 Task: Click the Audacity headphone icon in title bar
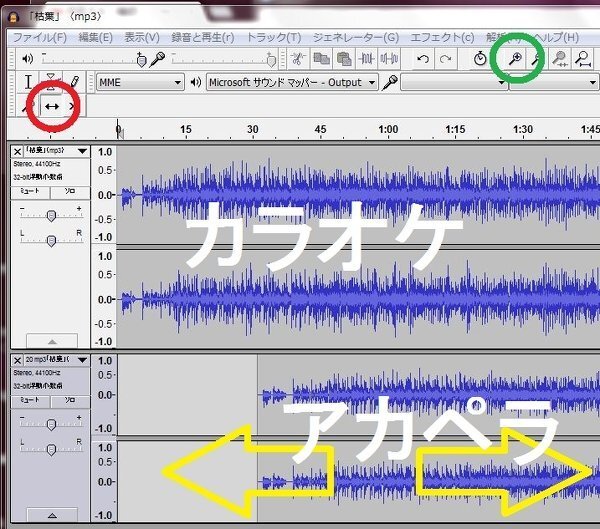13,17
